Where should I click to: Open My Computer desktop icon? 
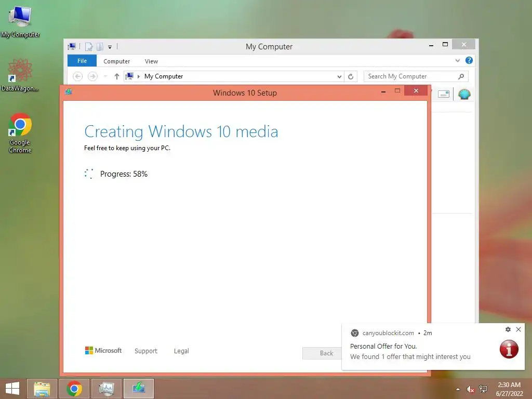click(20, 21)
